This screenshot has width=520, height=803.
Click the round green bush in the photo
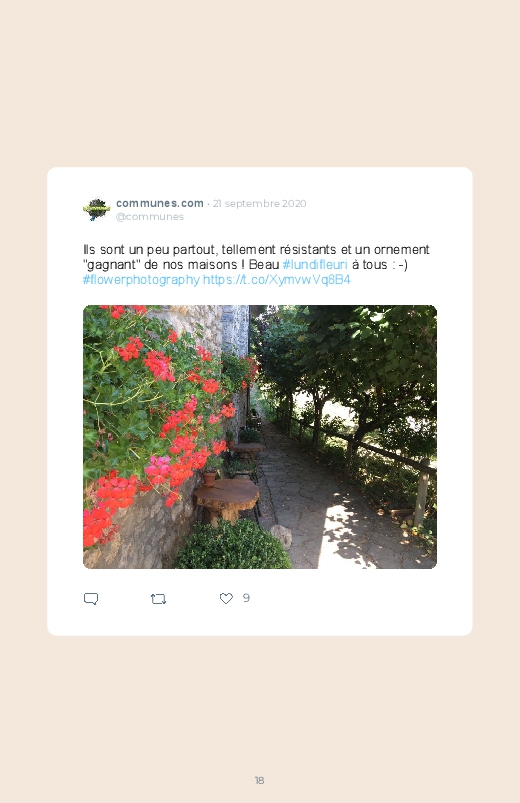pyautogui.click(x=233, y=545)
